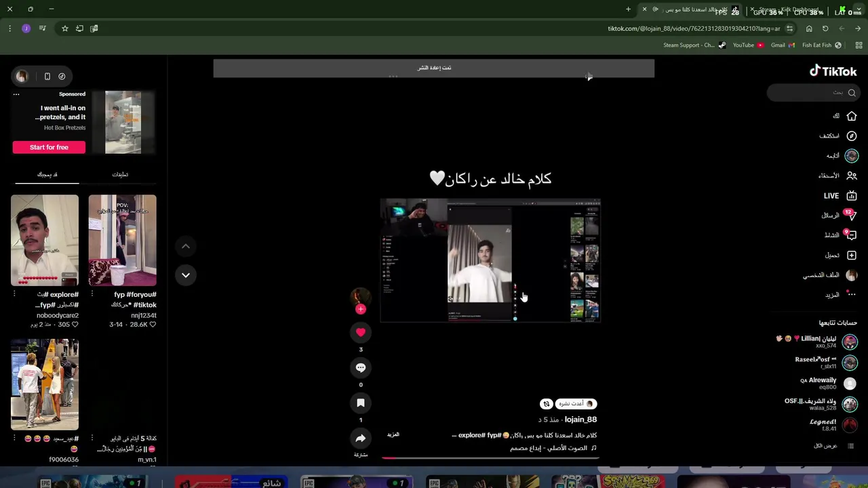Click the share arrow button
The width and height of the screenshot is (868, 488).
pyautogui.click(x=361, y=439)
